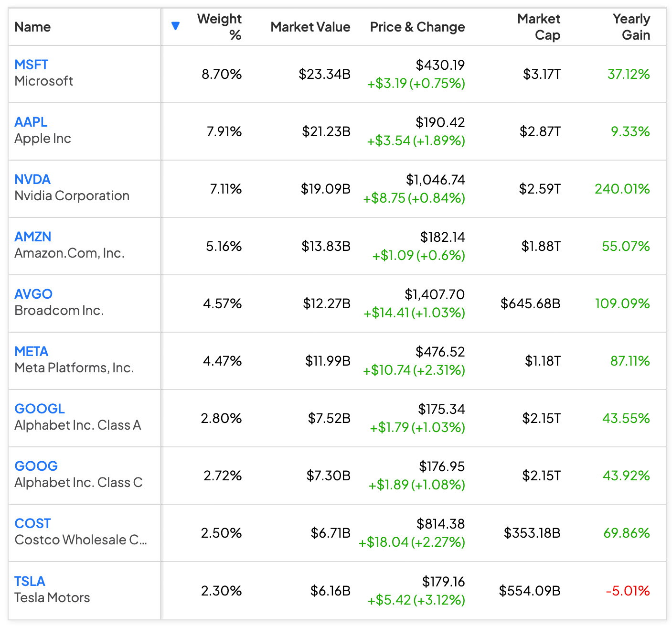Click the Microsoft company name
Image resolution: width=672 pixels, height=628 pixels.
tap(44, 81)
